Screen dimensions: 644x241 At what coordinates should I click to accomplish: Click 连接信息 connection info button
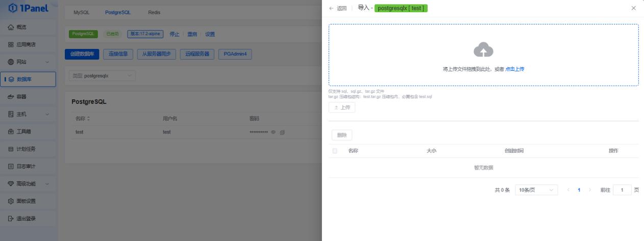[118, 54]
